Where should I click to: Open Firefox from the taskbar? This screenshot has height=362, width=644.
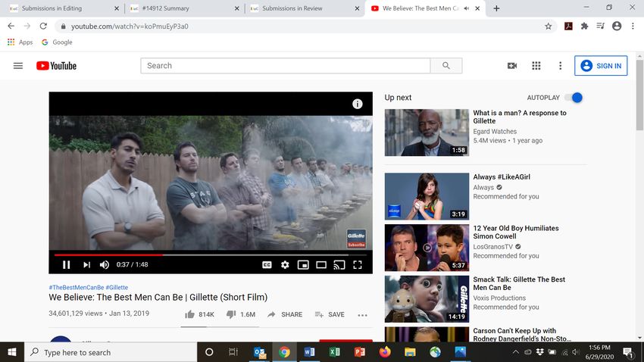click(385, 352)
